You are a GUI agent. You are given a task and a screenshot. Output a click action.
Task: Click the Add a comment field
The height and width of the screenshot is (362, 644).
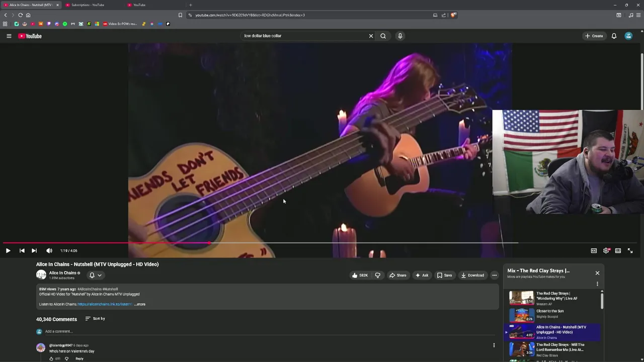click(269, 331)
